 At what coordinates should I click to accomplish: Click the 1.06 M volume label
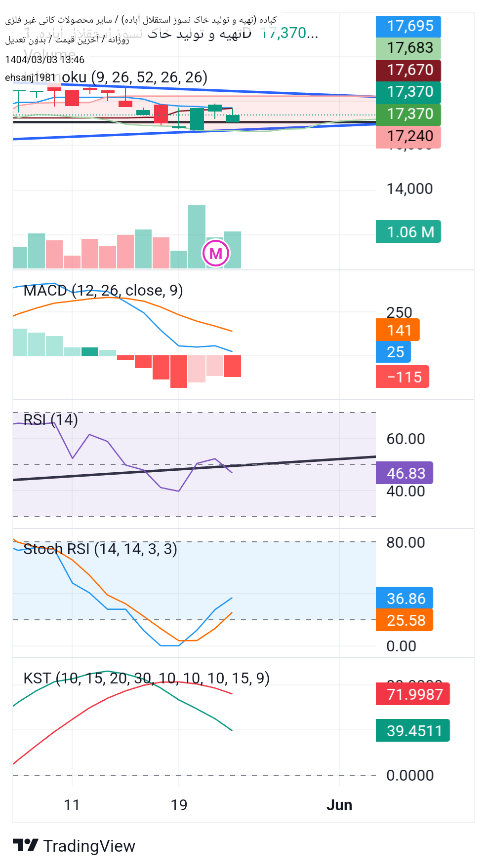[x=408, y=232]
